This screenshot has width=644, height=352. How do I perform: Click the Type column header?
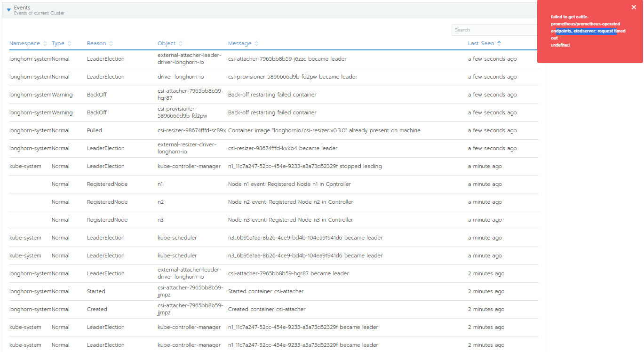[57, 43]
